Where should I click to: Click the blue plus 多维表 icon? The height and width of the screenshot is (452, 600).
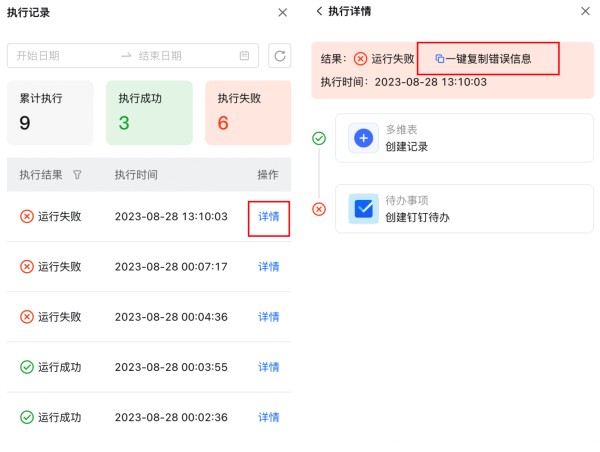tap(364, 139)
